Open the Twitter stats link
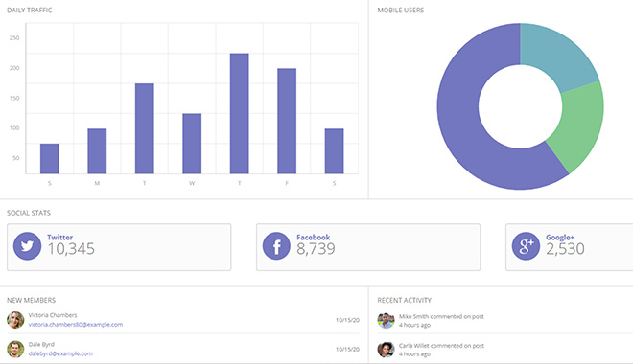The image size is (633, 364). pyautogui.click(x=59, y=237)
